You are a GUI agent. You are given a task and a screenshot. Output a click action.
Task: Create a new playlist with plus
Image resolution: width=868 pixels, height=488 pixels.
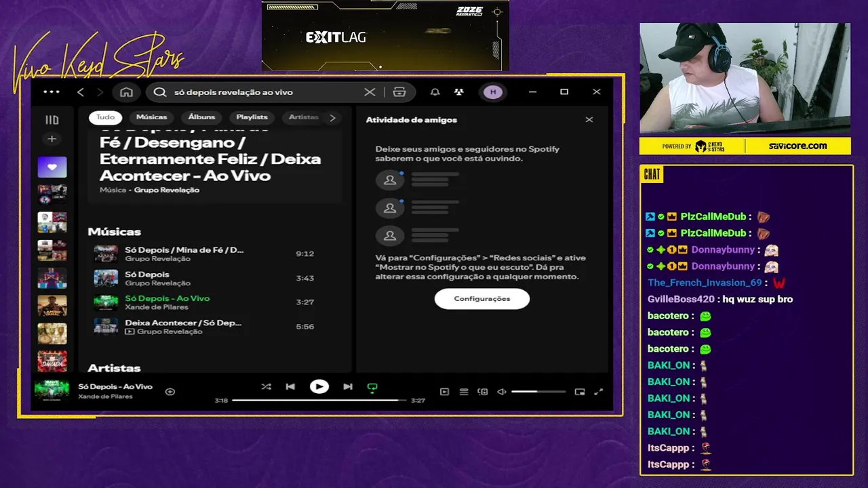click(x=52, y=139)
